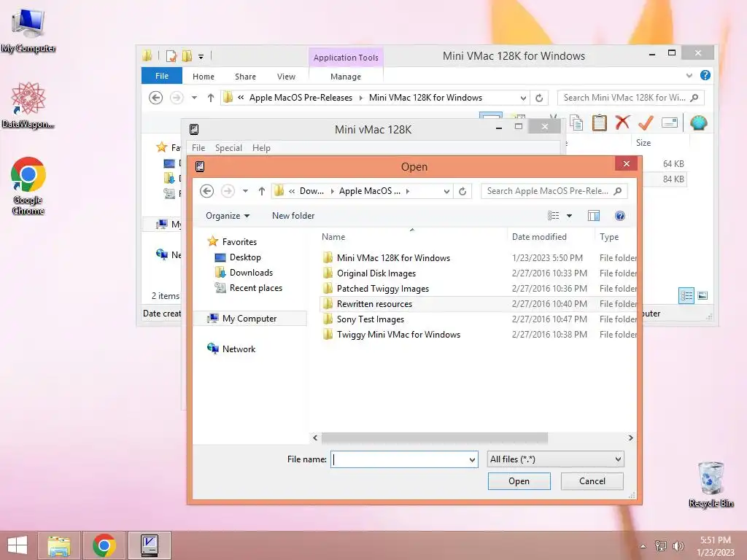Select the Patched Twiggy Images folder

point(478,289)
